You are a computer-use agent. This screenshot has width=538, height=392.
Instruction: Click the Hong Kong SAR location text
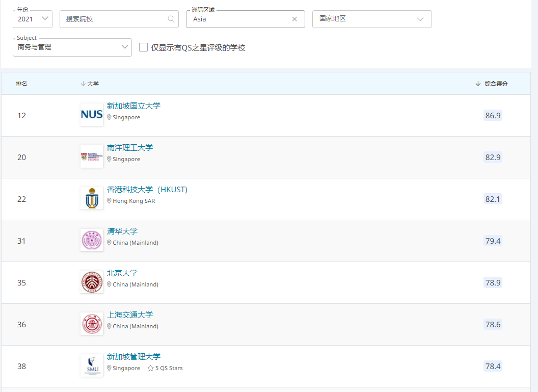coord(134,201)
